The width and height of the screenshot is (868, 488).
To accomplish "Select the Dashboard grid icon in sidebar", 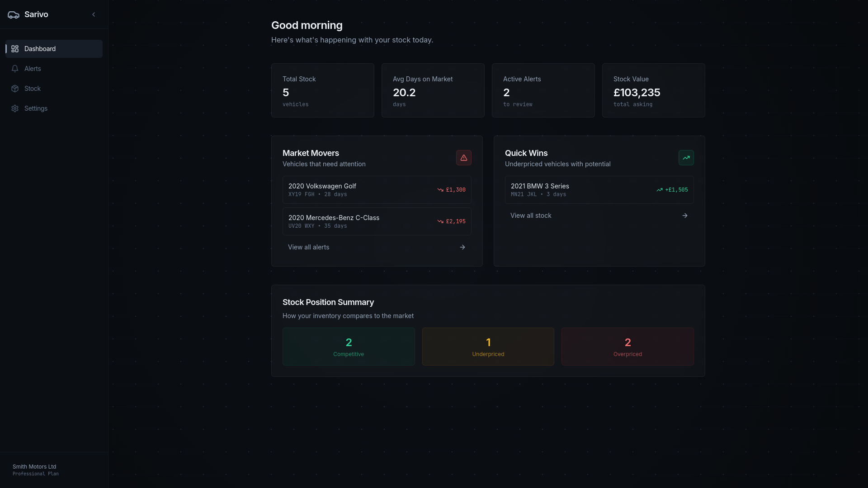I will (x=15, y=49).
